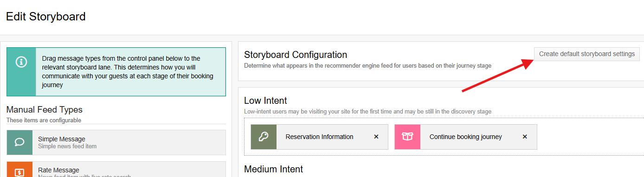The height and width of the screenshot is (177, 644).
Task: Click Continue booking journey box icon
Action: [407, 137]
